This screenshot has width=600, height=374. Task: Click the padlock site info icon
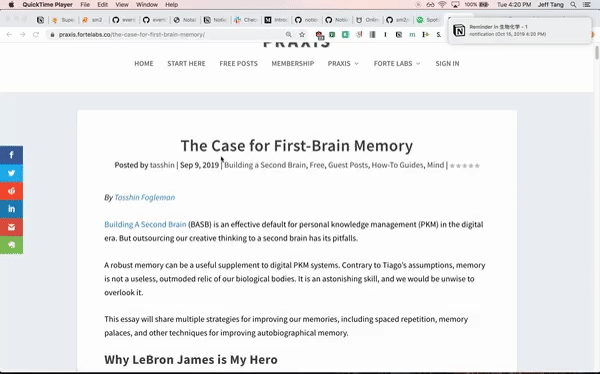pos(52,34)
